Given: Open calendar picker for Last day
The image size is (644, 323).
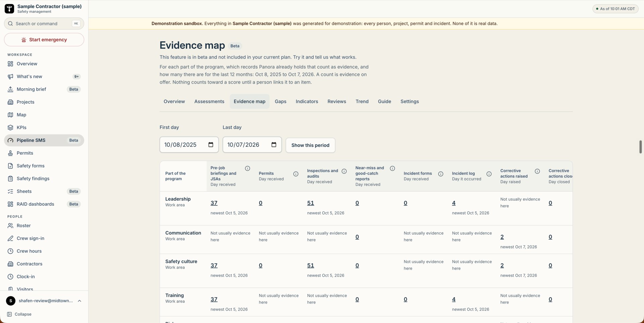Looking at the screenshot, I should pyautogui.click(x=274, y=145).
